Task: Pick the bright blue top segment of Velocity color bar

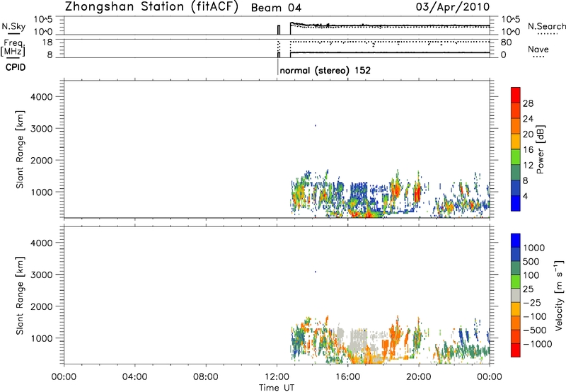Action: click(x=516, y=241)
